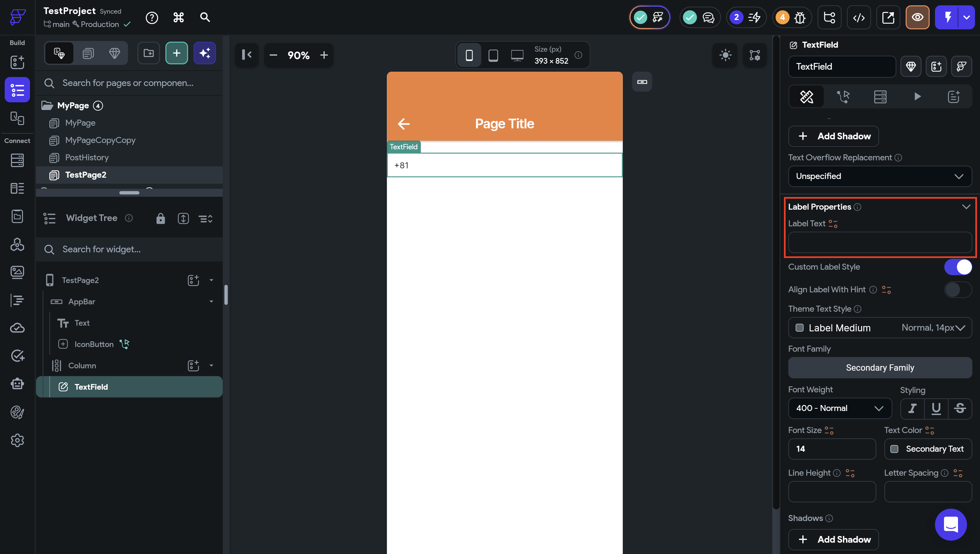Turn off Custom Label Style toggle
The image size is (980, 554).
[958, 267]
